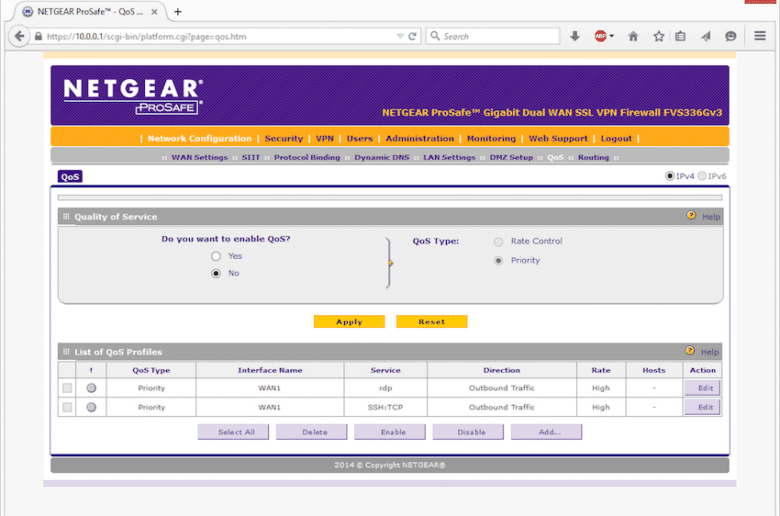Check the rdp profile row checkbox
Viewport: 780px width, 516px height.
(67, 388)
